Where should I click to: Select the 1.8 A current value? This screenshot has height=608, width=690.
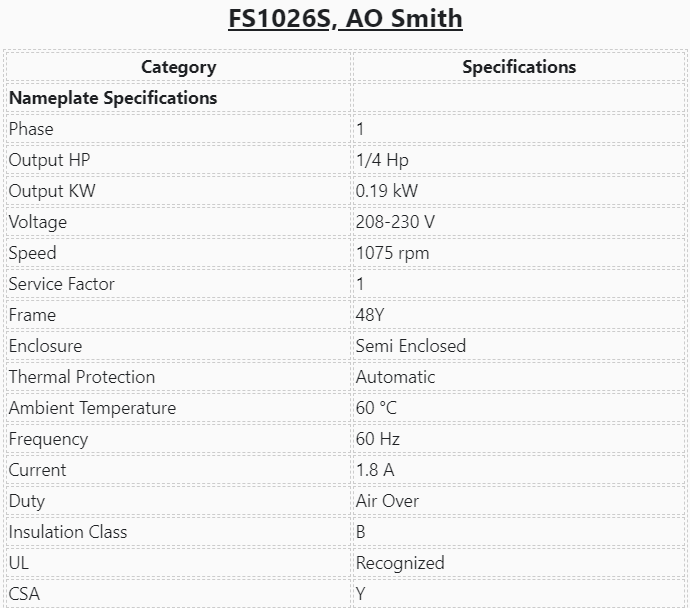(375, 470)
